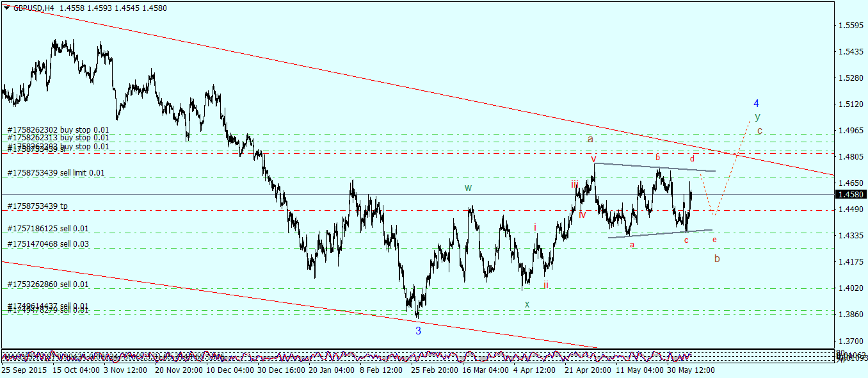Click time axis label 11 May 04:00
The width and height of the screenshot is (868, 378).
(x=639, y=370)
